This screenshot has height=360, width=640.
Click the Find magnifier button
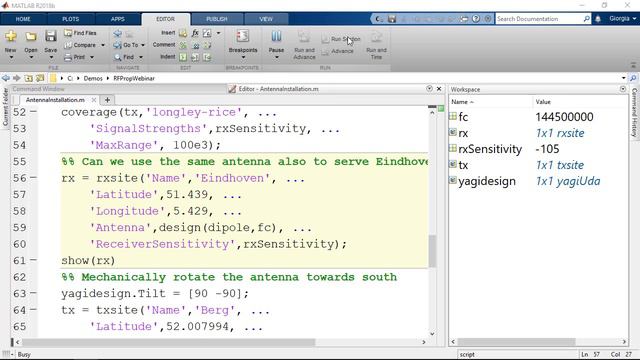[x=124, y=57]
